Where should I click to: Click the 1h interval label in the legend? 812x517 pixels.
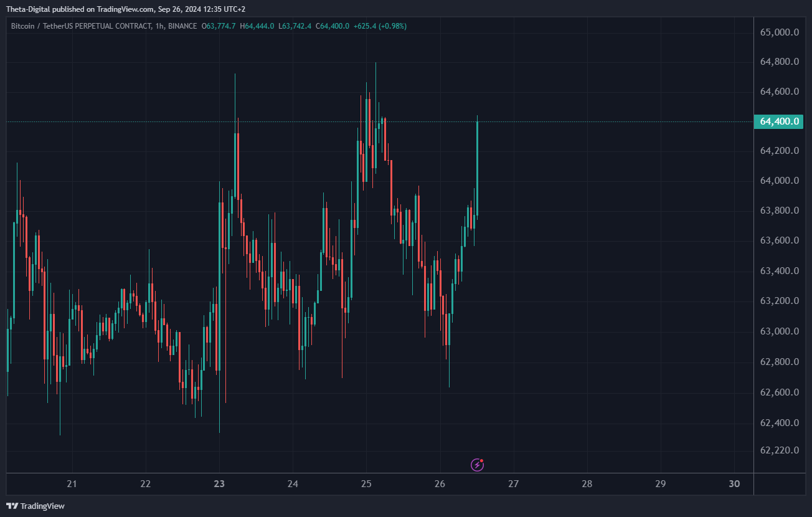pos(158,26)
